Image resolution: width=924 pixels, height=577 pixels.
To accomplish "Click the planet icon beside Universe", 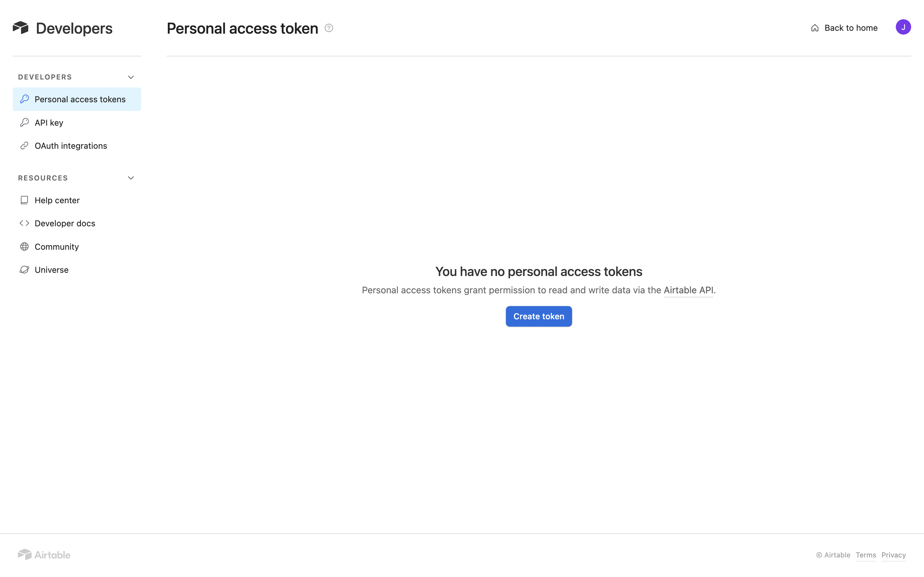I will tap(24, 270).
